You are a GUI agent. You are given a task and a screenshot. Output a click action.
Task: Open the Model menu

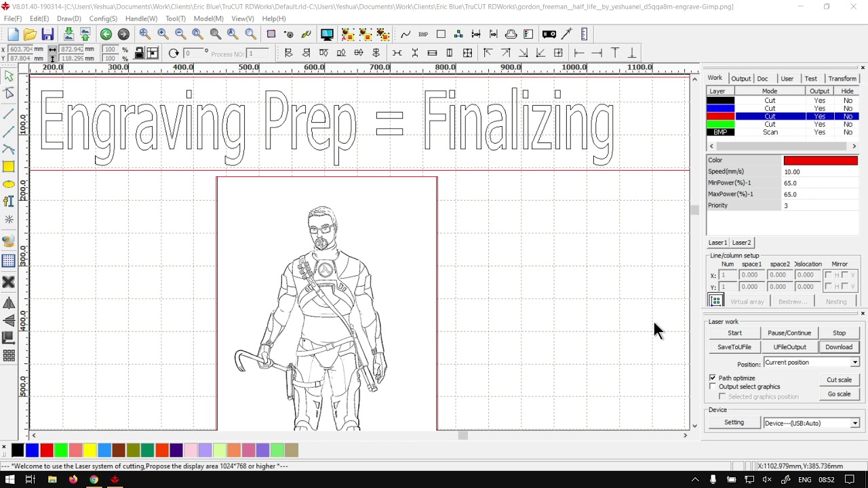point(208,19)
